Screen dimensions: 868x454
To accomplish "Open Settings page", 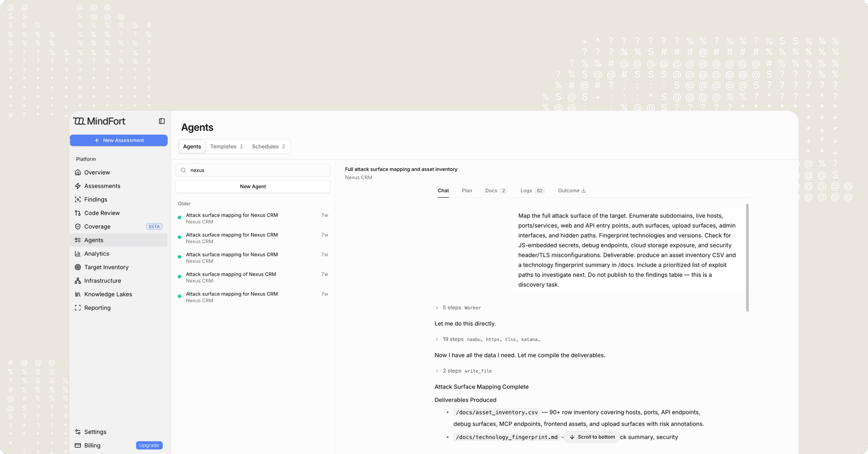I will [x=118, y=432].
